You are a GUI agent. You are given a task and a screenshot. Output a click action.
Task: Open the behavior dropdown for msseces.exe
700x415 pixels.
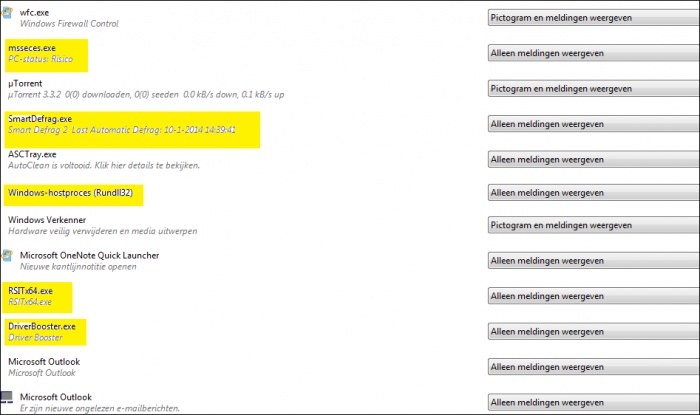pyautogui.click(x=594, y=53)
